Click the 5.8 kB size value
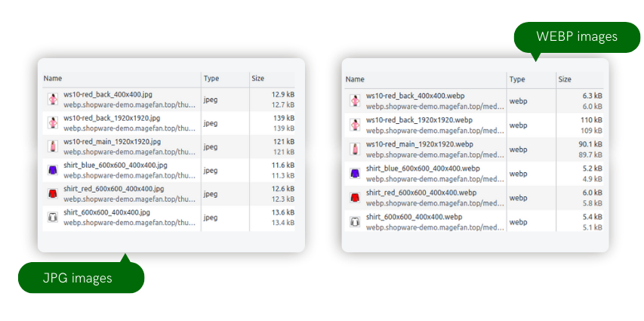 (x=593, y=203)
